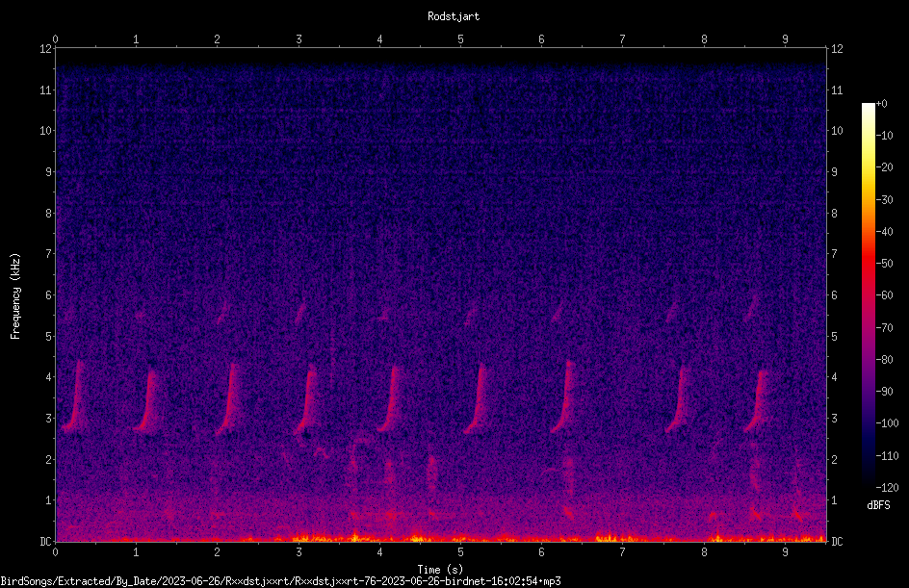Click bottom time axis label 0
The width and height of the screenshot is (909, 588).
[x=55, y=552]
